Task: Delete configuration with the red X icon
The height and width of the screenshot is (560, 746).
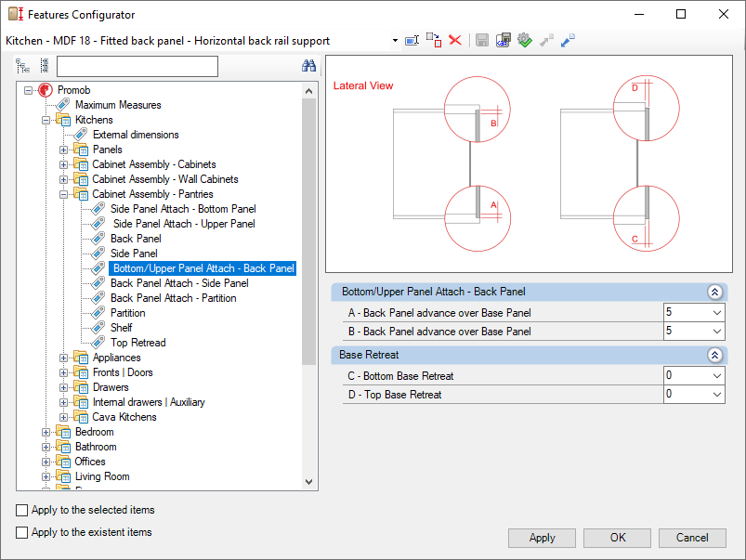Action: tap(455, 40)
